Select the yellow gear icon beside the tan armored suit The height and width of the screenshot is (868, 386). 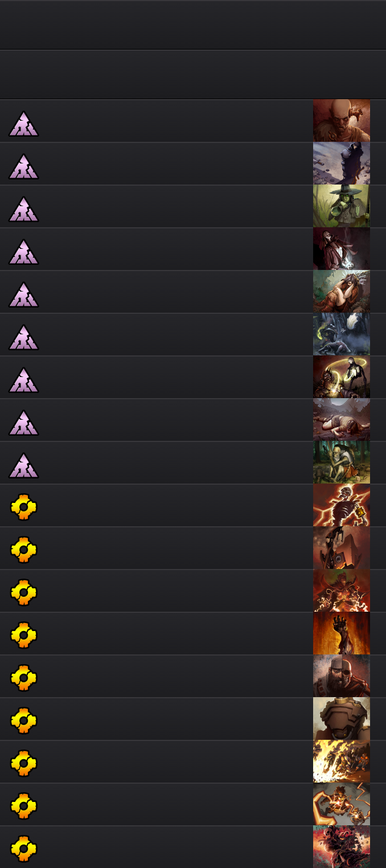tap(24, 720)
